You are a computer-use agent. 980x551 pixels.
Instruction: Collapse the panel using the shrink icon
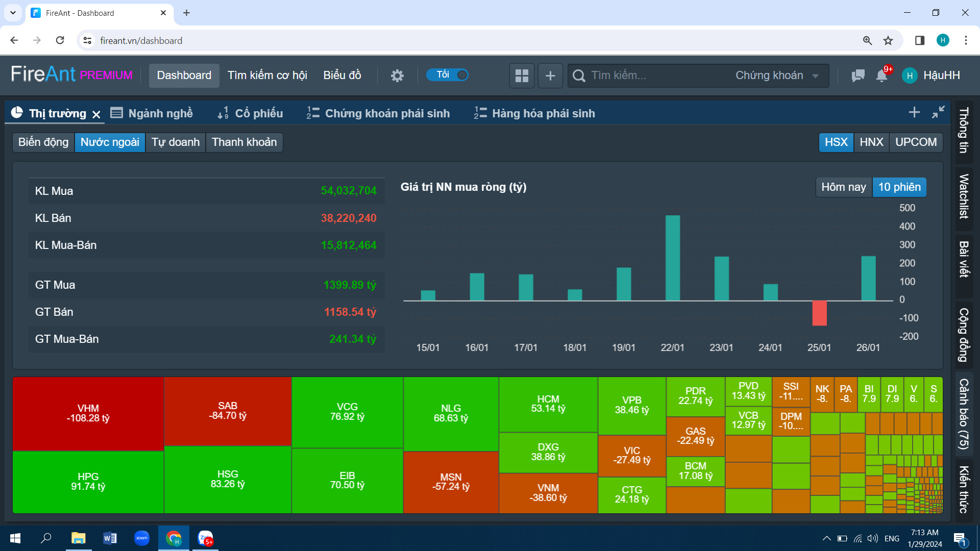pos(938,112)
